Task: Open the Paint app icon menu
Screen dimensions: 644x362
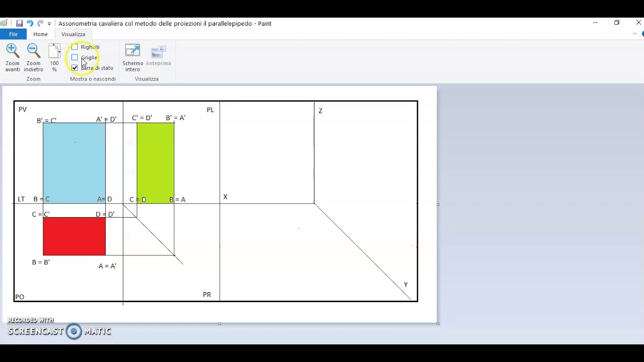Action: tap(4, 23)
